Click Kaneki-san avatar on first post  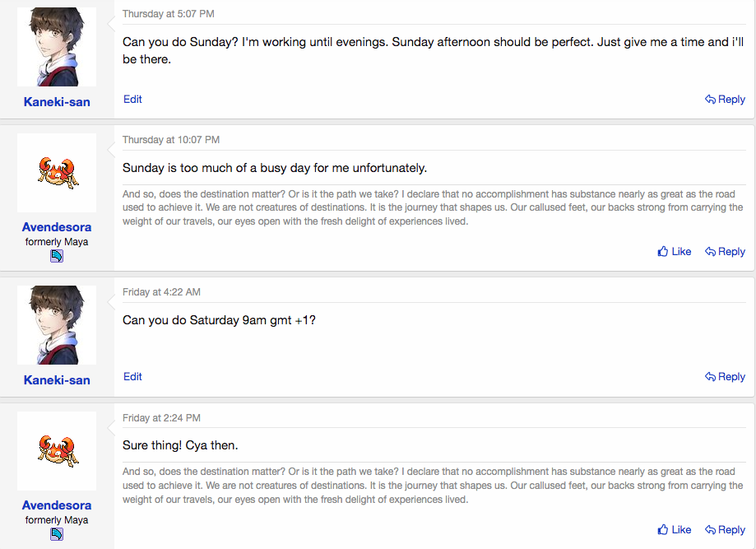click(x=57, y=47)
